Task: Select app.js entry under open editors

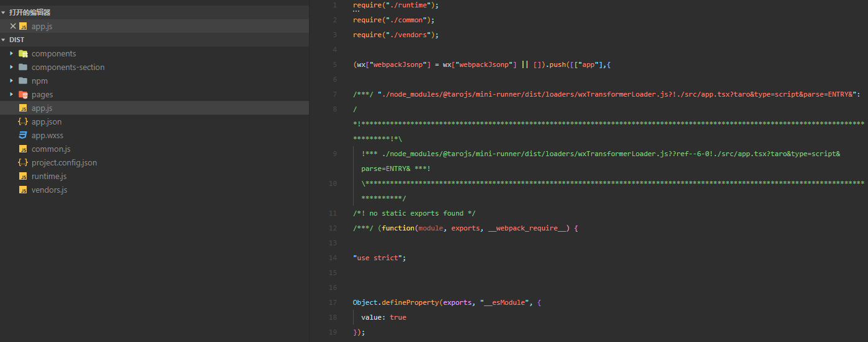Action: coord(42,26)
